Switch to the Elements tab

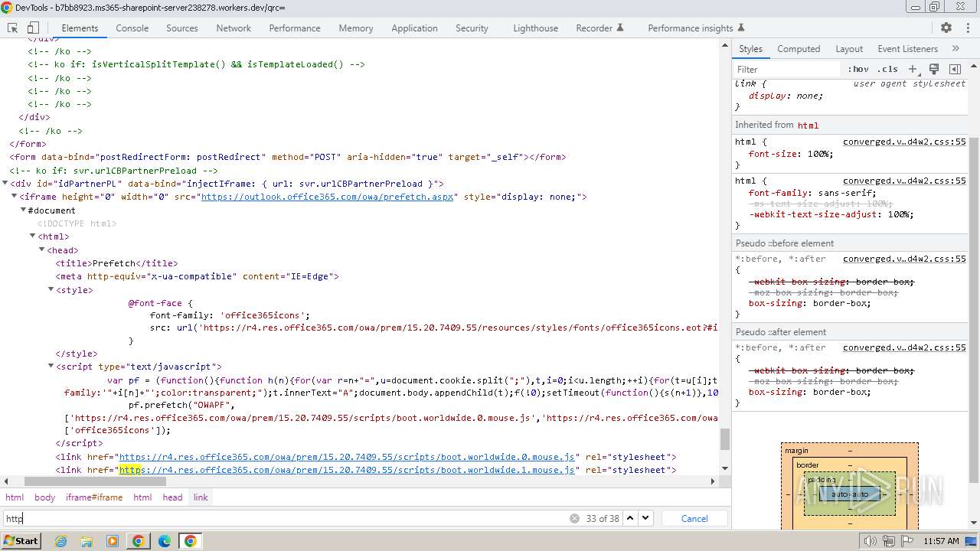click(x=80, y=28)
